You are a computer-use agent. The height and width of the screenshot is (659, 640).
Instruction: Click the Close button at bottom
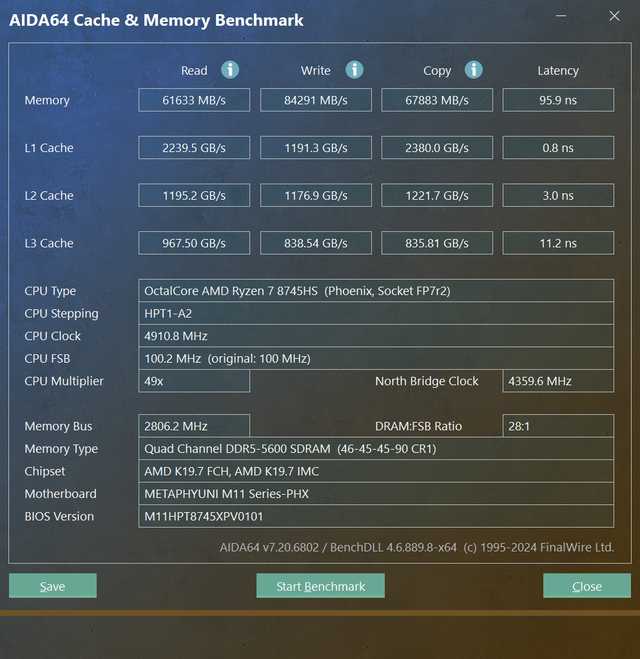587,585
